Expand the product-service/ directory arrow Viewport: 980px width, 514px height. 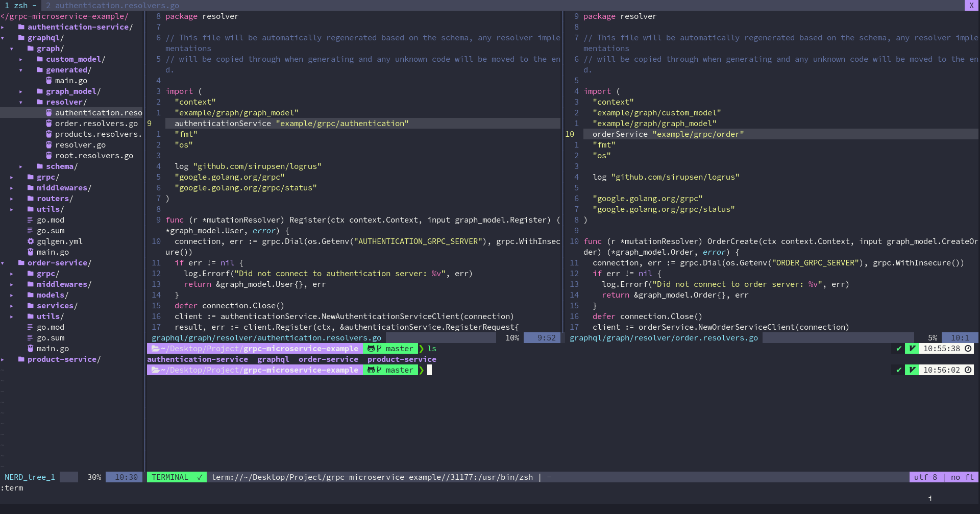point(3,359)
